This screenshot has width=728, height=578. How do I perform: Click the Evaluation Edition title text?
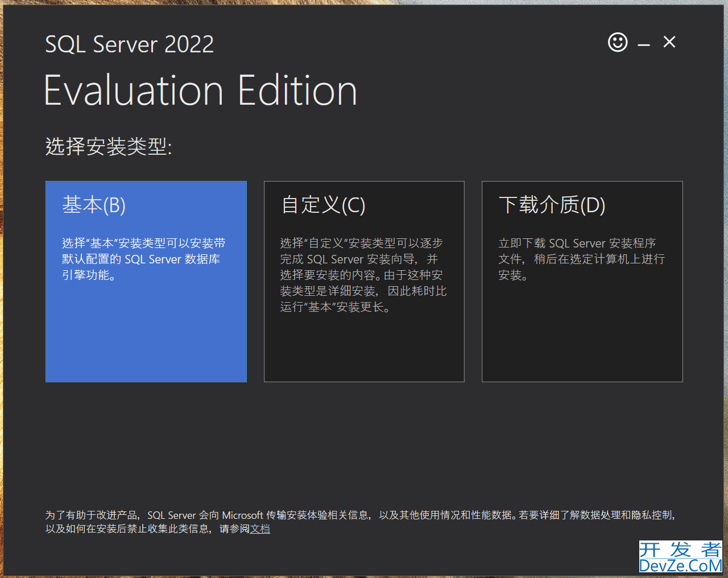click(201, 90)
